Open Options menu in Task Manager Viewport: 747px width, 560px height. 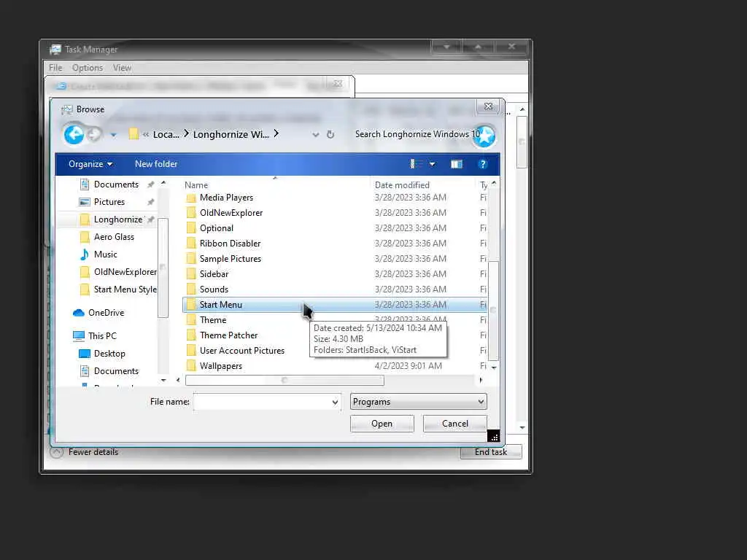tap(88, 68)
